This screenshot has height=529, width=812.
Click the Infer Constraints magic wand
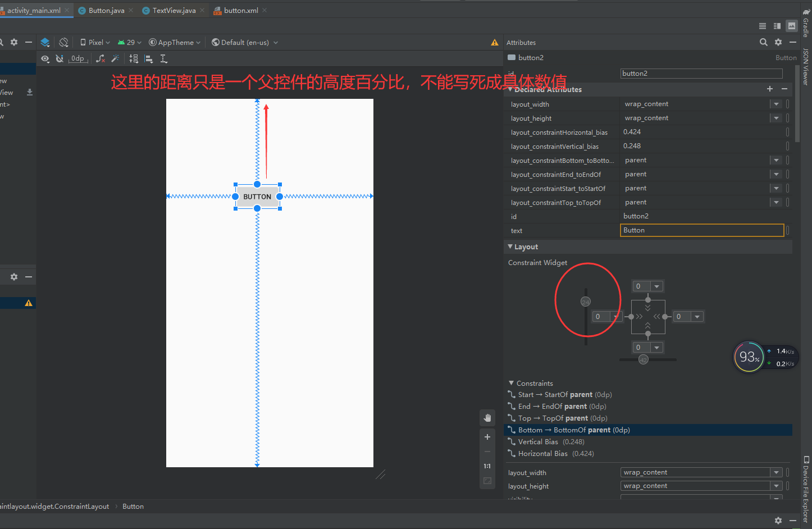point(115,58)
